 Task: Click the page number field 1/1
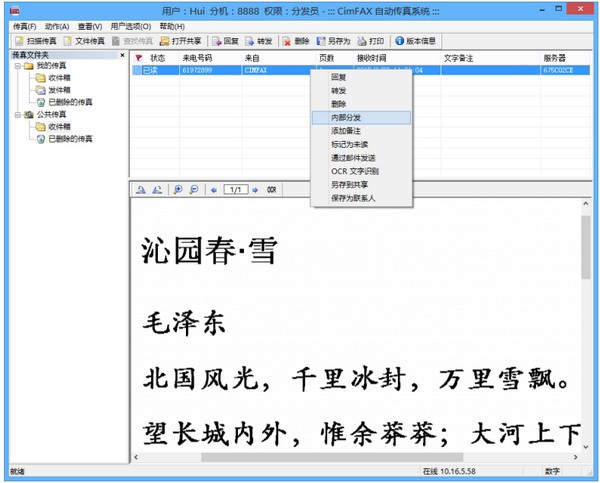click(235, 189)
